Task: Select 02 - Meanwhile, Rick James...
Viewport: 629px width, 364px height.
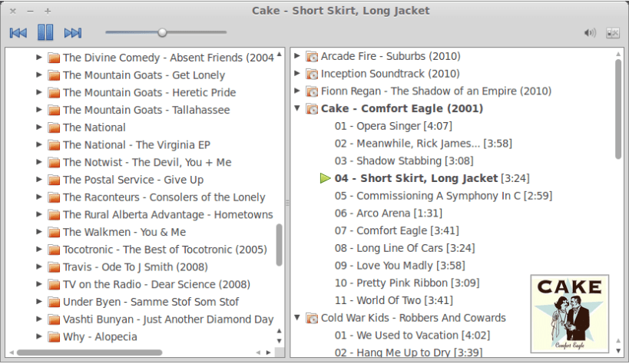Action: coord(423,144)
